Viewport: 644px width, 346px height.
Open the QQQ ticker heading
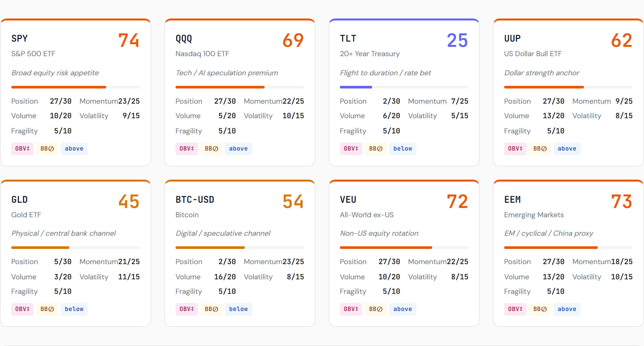184,39
